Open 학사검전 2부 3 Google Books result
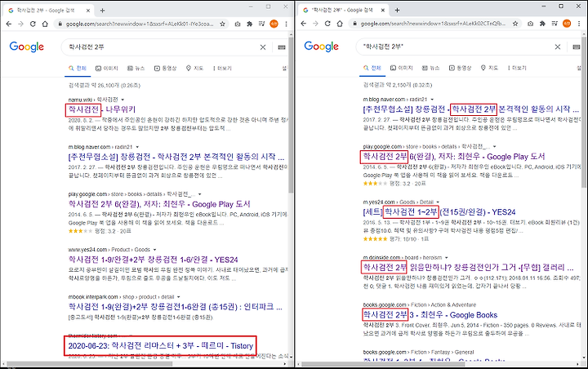588x369 pixels. coord(430,315)
